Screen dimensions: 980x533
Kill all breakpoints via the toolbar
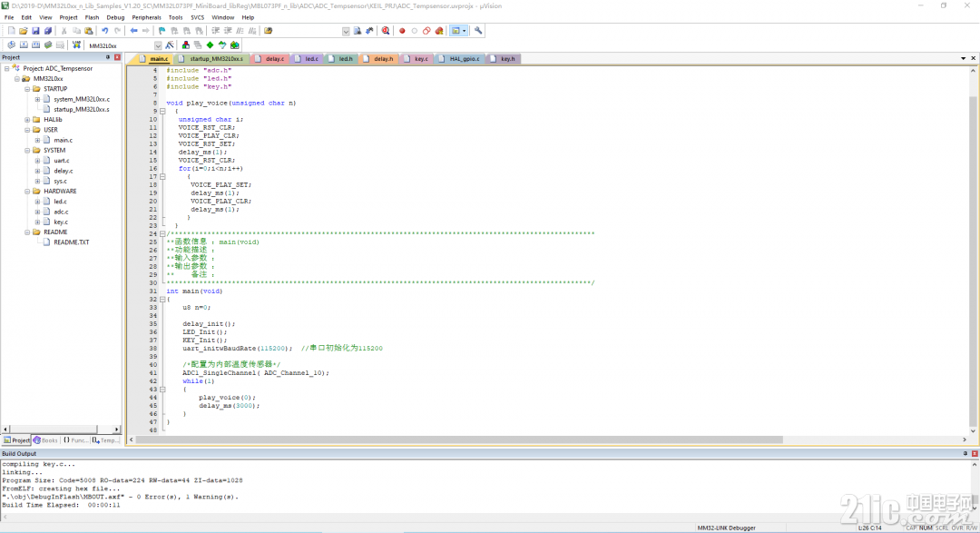(439, 31)
